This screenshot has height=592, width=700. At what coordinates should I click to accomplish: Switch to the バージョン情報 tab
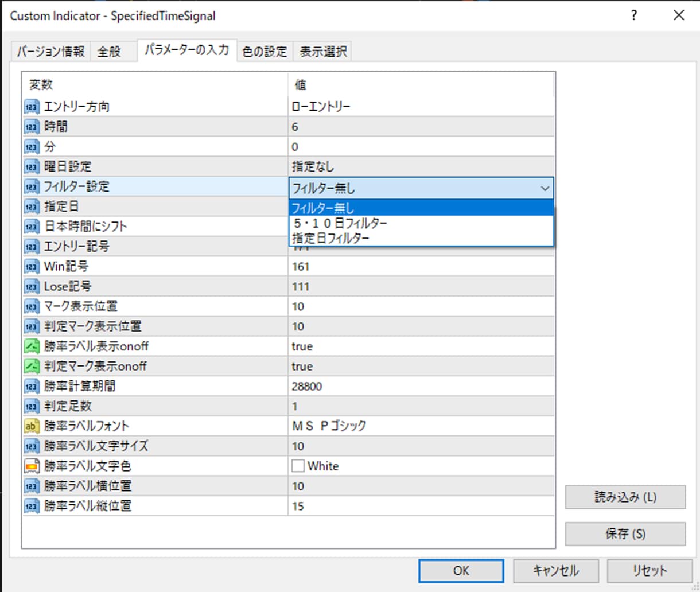(x=50, y=52)
